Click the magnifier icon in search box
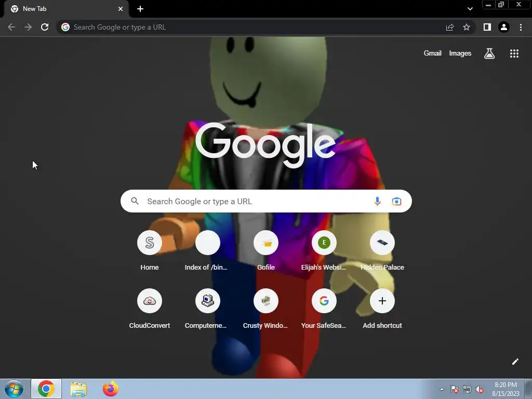The image size is (532, 399). [135, 201]
